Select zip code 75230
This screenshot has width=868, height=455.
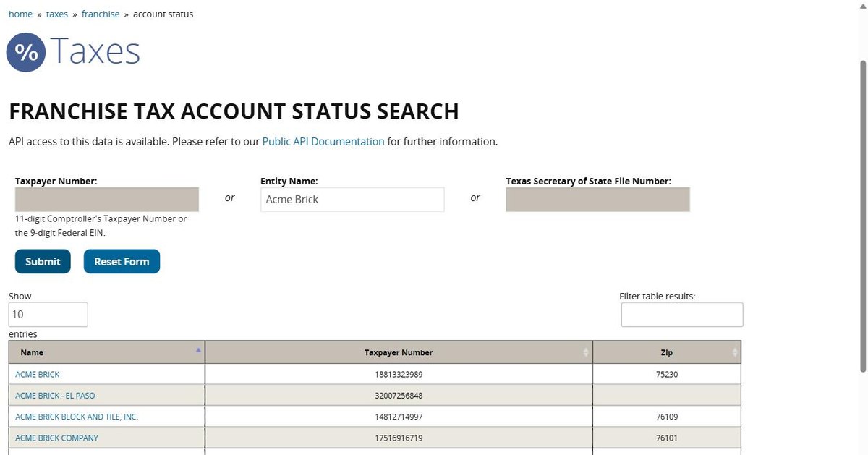(x=667, y=375)
